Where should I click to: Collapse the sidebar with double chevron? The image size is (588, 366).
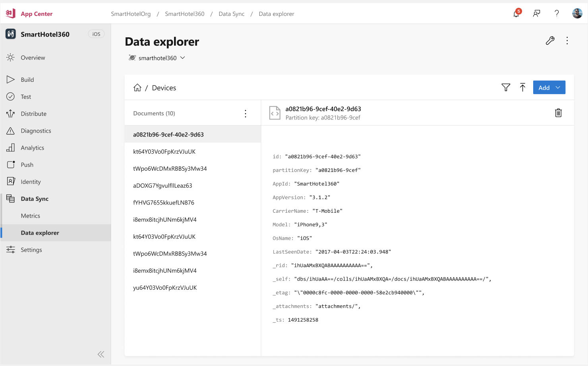click(x=101, y=354)
